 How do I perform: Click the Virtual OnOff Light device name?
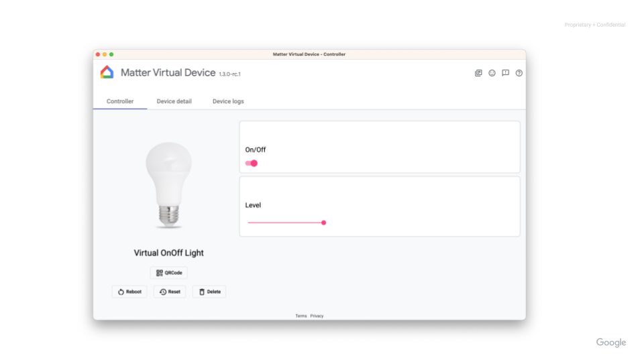[169, 253]
